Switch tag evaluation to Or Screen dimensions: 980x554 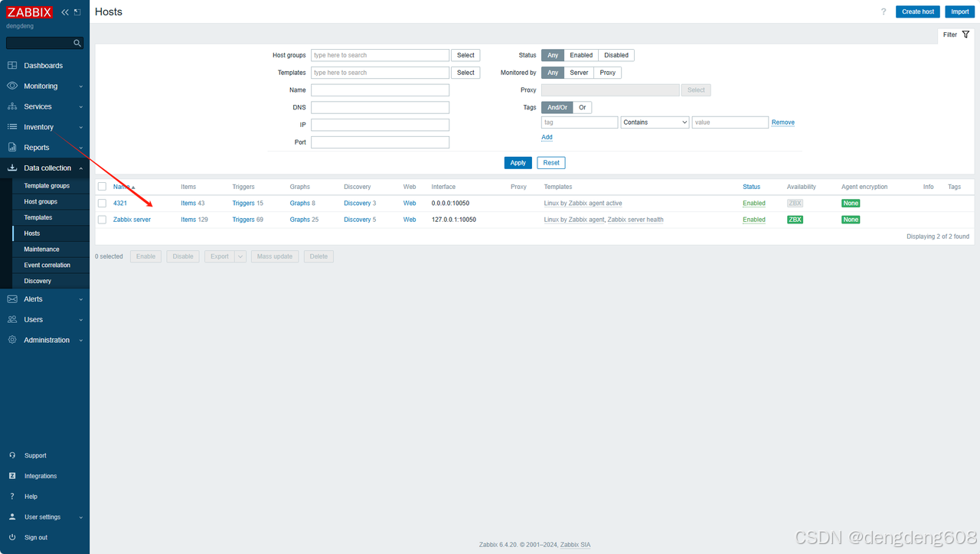click(x=583, y=108)
